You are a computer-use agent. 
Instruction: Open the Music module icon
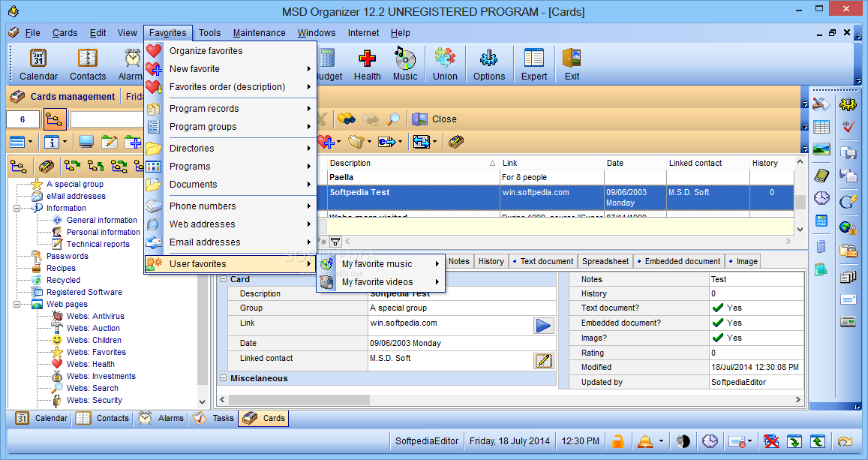coord(405,65)
